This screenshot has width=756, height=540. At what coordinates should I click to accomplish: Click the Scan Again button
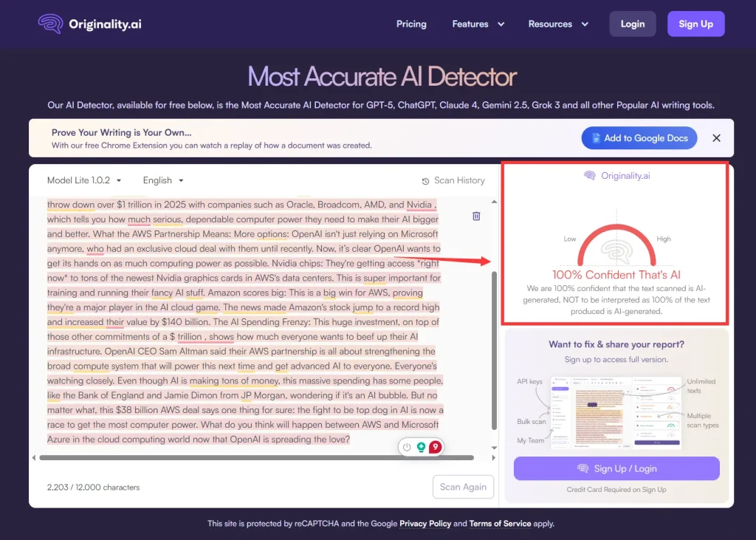pos(463,487)
